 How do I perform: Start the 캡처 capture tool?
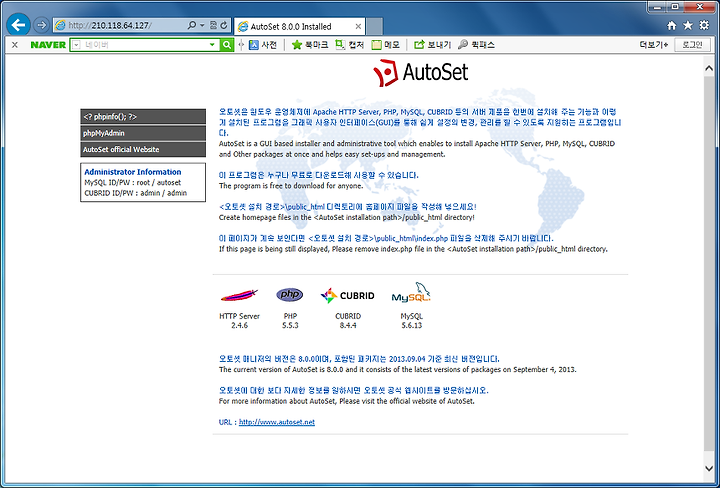(349, 45)
